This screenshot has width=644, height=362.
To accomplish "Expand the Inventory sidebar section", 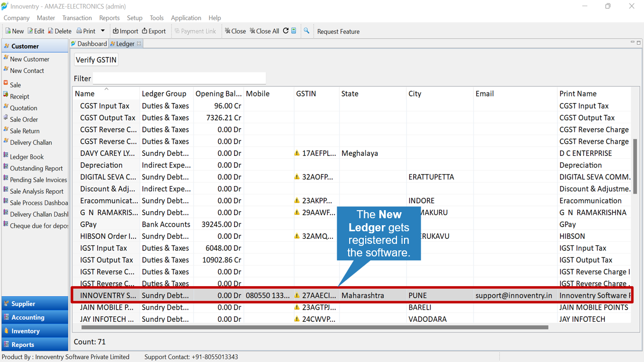I will click(35, 331).
